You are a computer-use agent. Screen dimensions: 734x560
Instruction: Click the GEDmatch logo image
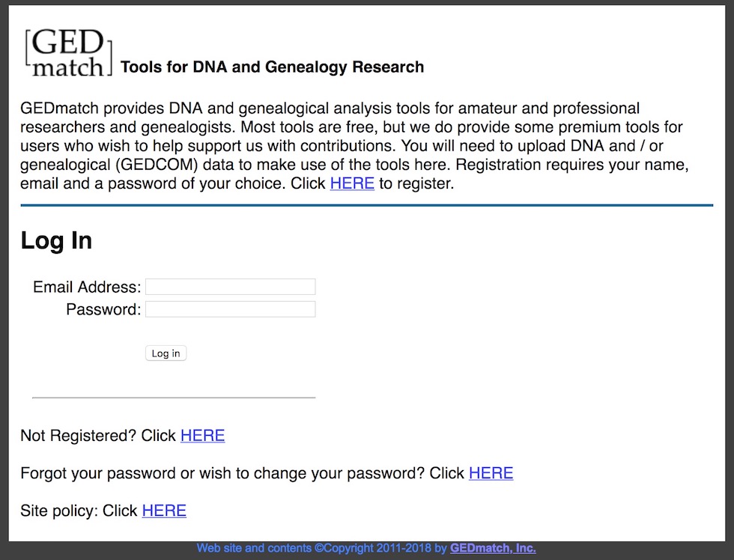pos(68,53)
